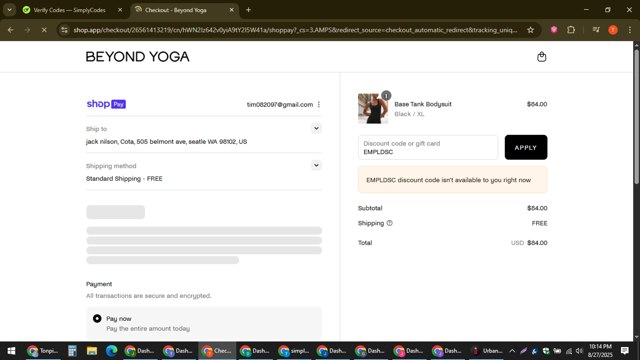Viewport: 640px width, 360px height.
Task: Click the APPLY discount button
Action: 526,147
